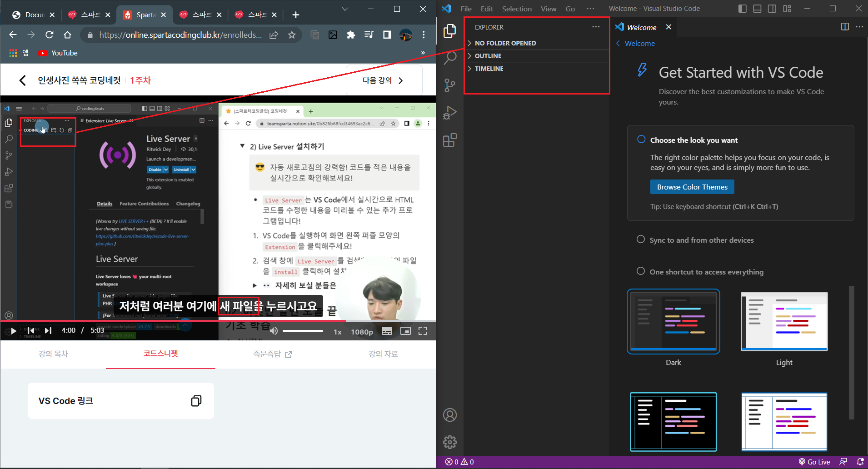Open the Manage gear menu in VS Code
Image resolution: width=868 pixels, height=469 pixels.
pos(449,442)
